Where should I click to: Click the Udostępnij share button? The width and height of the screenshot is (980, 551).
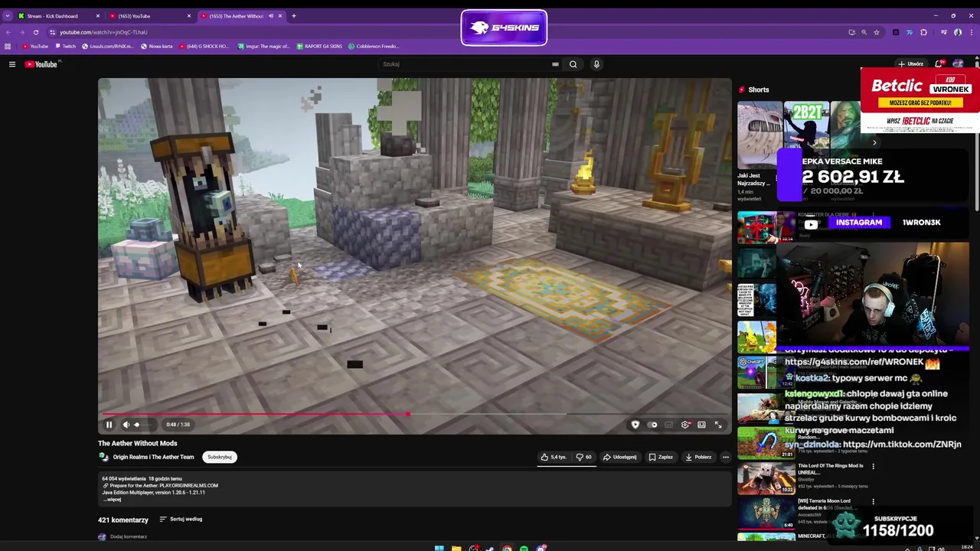click(619, 457)
